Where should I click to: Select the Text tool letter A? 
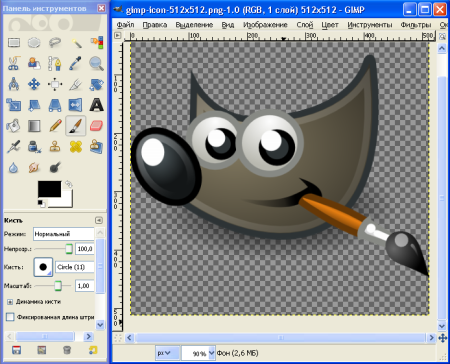(96, 105)
